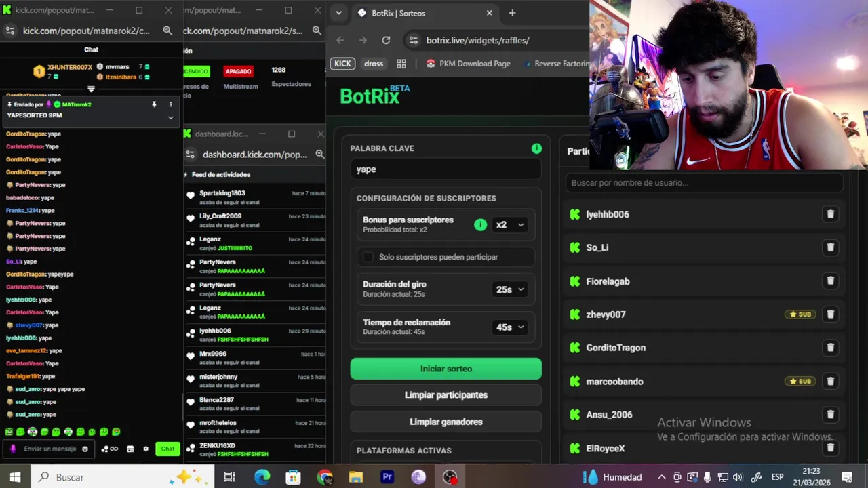The width and height of the screenshot is (868, 488).
Task: Delete zhevy007 using the trash icon
Action: click(x=830, y=314)
